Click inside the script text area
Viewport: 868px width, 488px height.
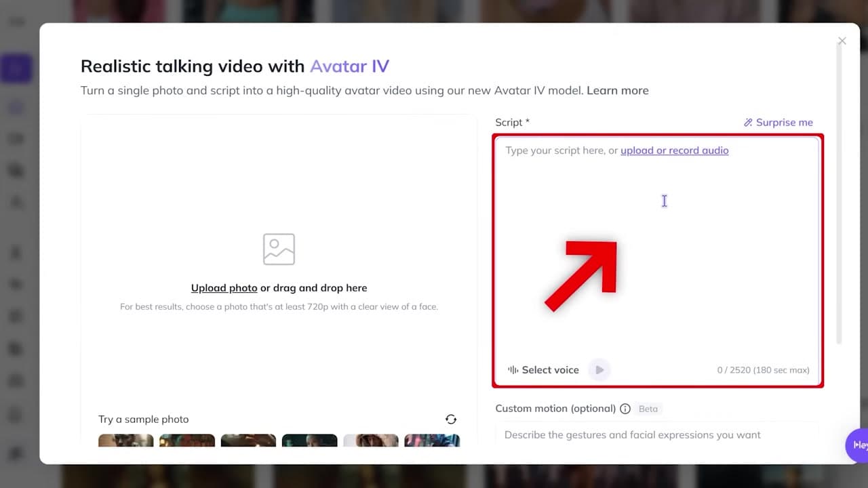coord(658,261)
